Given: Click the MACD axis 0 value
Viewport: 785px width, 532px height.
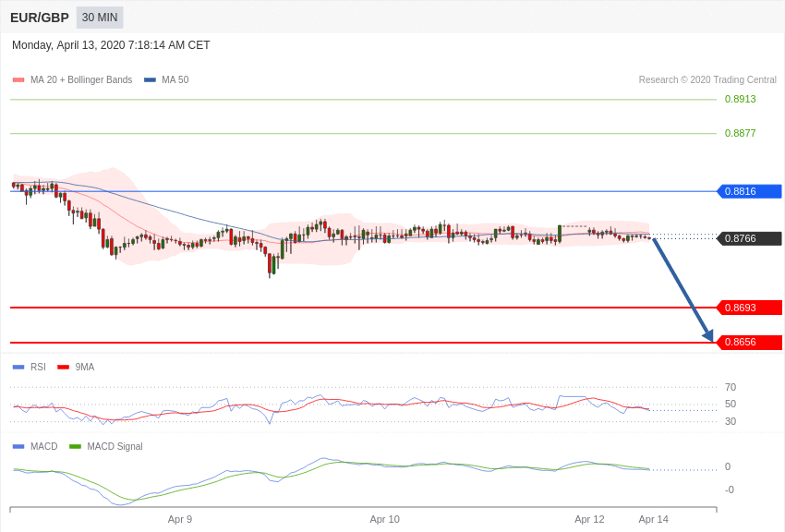Looking at the screenshot, I should pyautogui.click(x=728, y=467).
